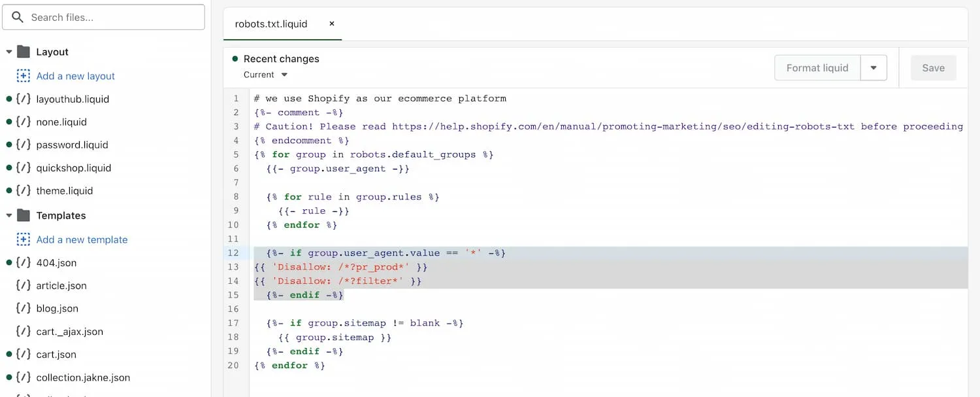
Task: Click the '{{- rule -}}' code line
Action: [x=314, y=211]
